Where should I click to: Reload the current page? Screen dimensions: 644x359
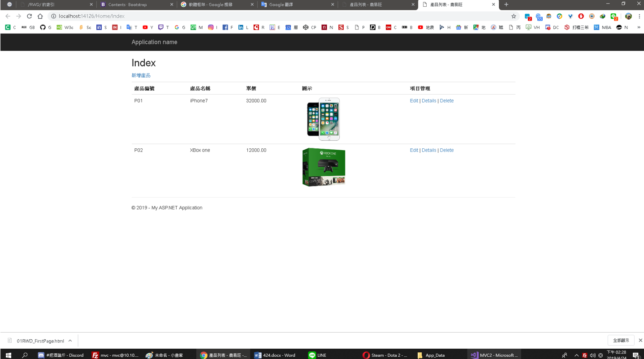pyautogui.click(x=29, y=16)
